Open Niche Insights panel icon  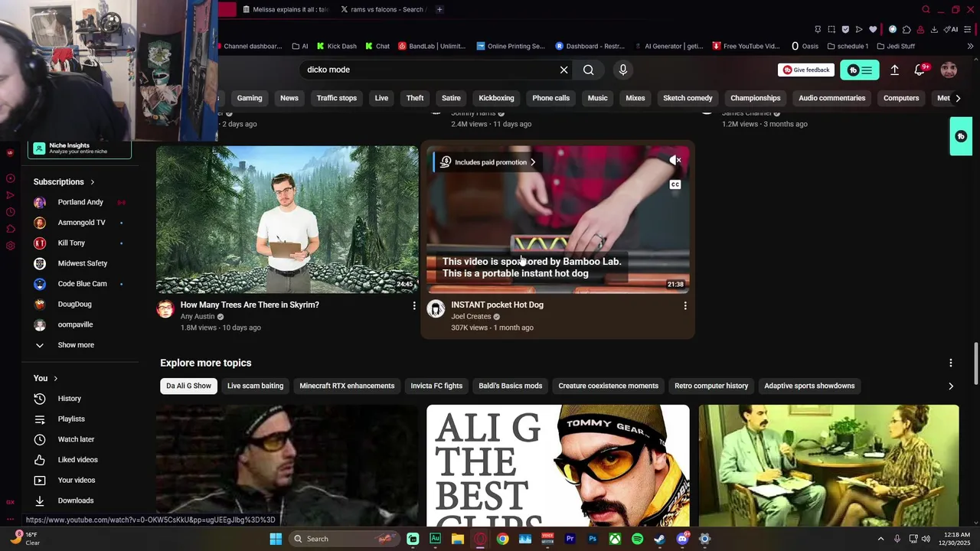[x=39, y=148]
